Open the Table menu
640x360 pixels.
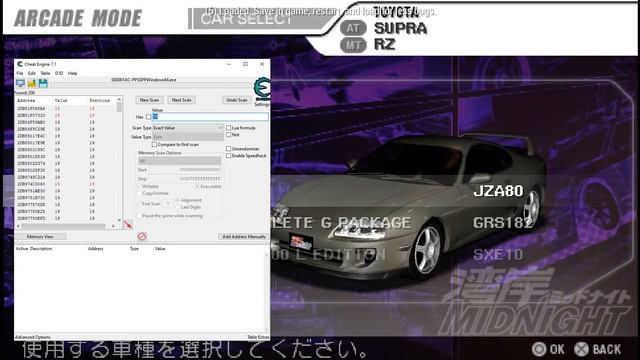click(x=45, y=73)
